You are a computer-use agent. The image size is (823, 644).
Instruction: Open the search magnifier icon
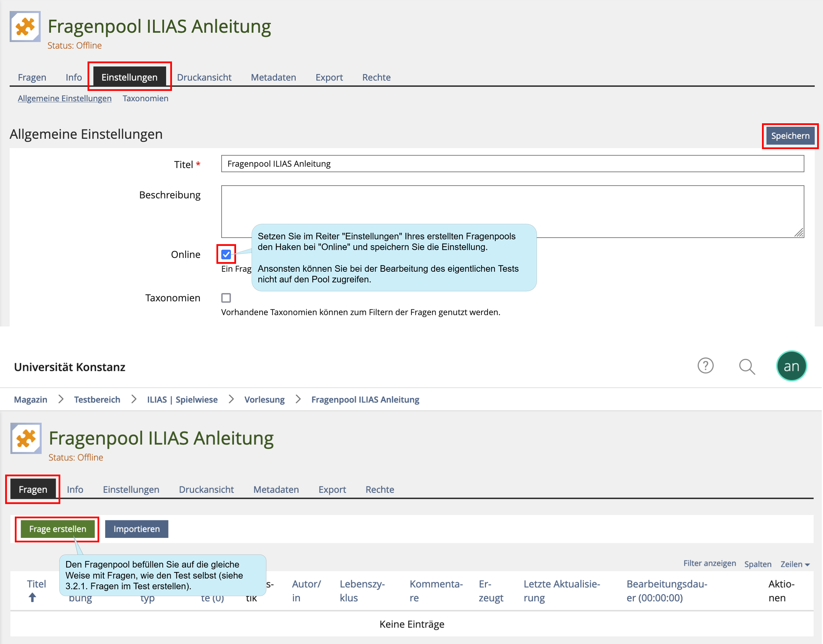coord(747,366)
